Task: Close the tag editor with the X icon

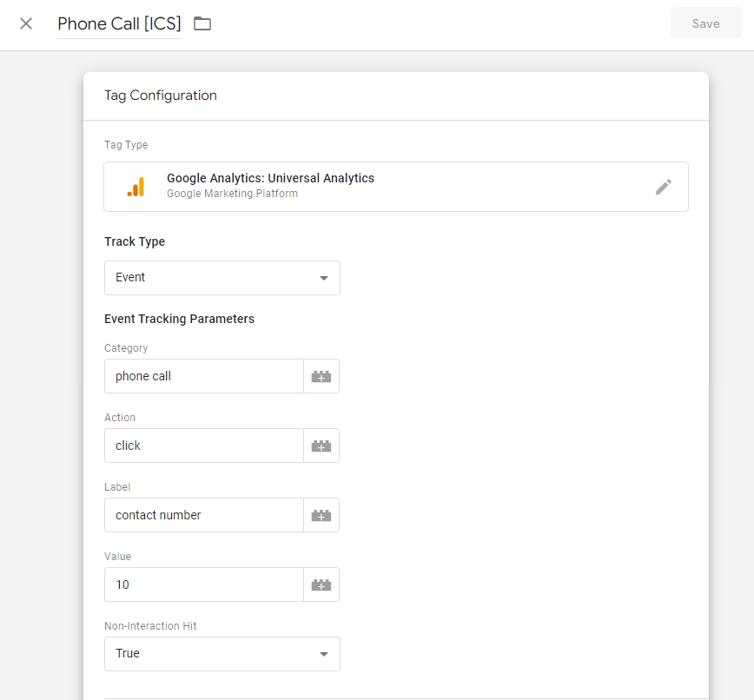Action: click(26, 23)
